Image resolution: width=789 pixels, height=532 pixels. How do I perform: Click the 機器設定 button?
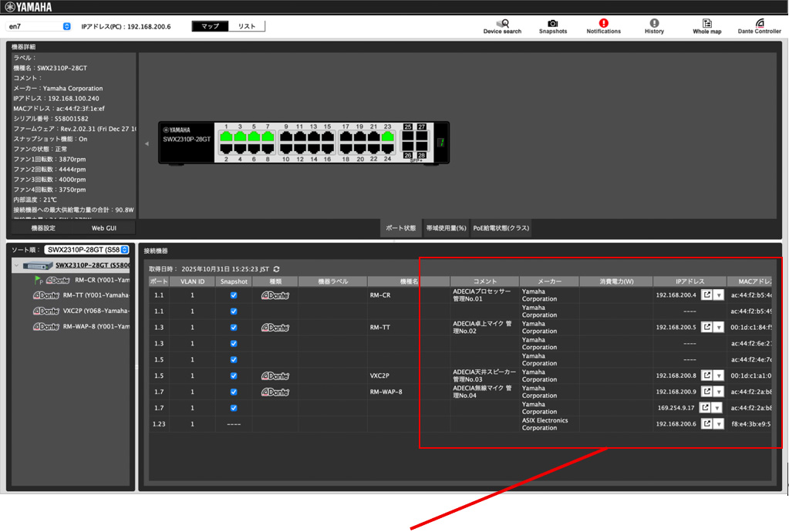pyautogui.click(x=43, y=228)
